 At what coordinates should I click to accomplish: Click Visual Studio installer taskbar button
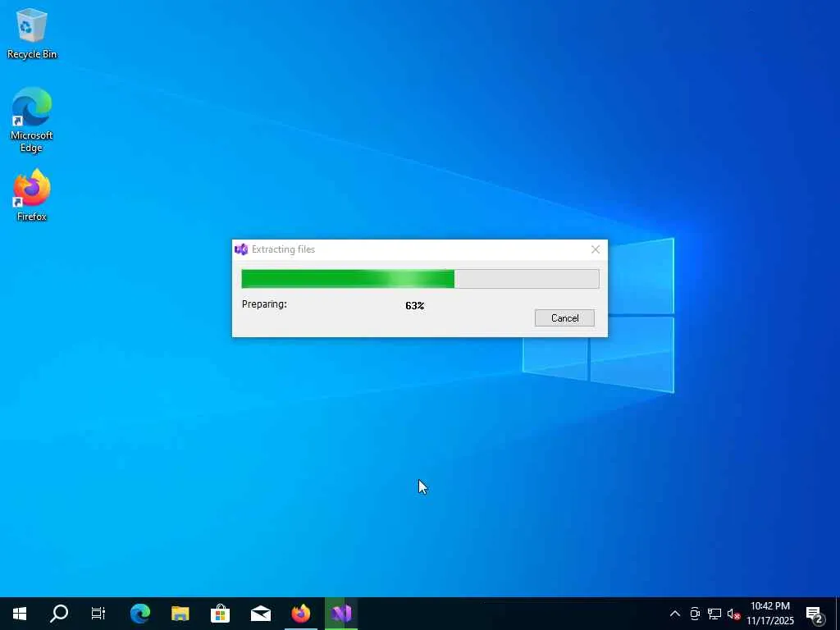click(341, 614)
